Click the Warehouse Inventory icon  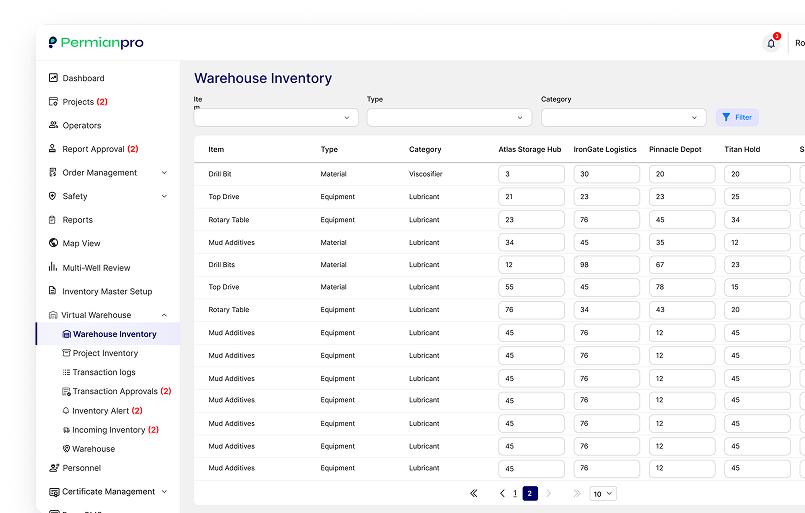tap(66, 334)
